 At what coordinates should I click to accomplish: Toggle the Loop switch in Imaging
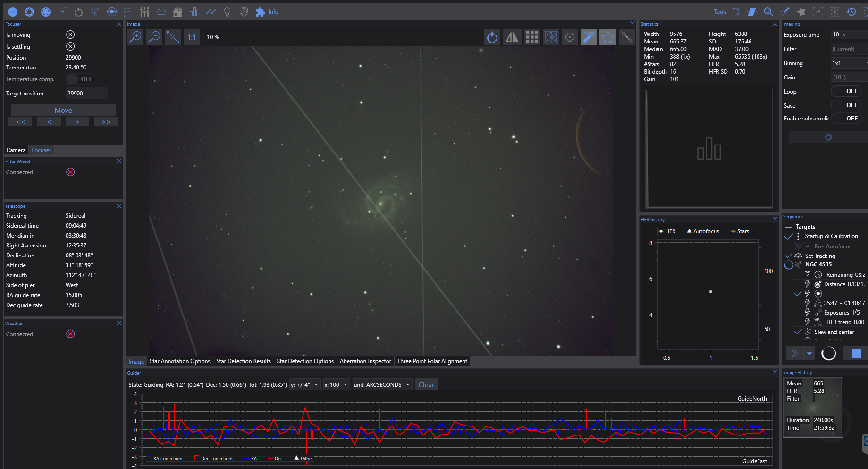coord(846,91)
